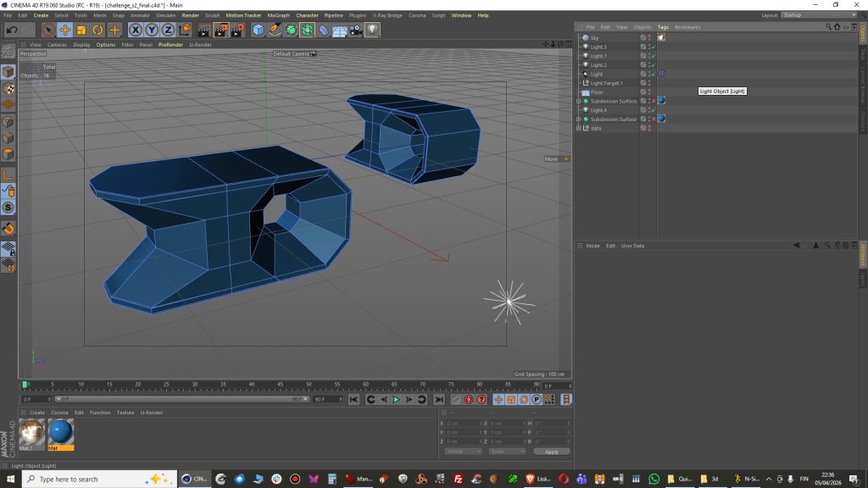Screen dimensions: 868x488
Task: Click the Light bulb object icon
Action: coord(372,30)
